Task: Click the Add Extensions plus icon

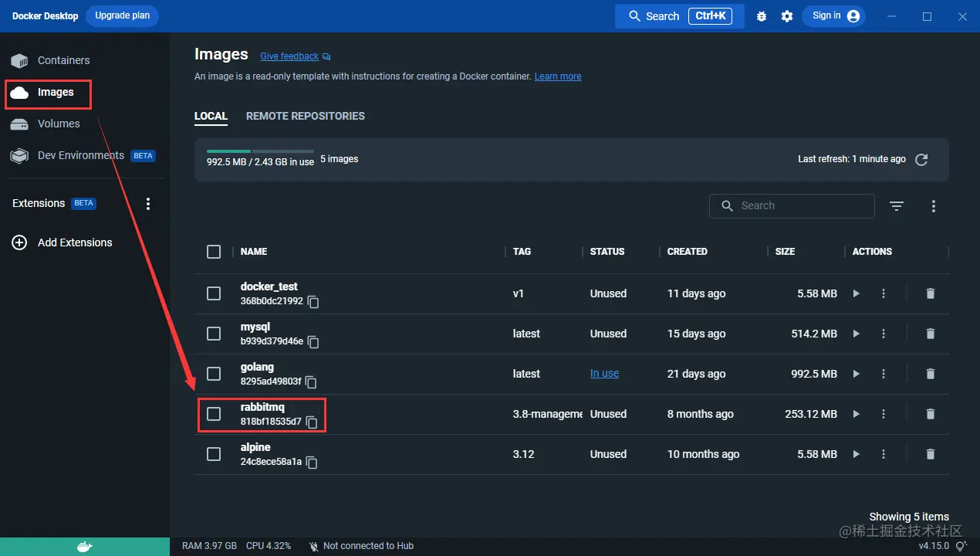Action: coord(19,242)
